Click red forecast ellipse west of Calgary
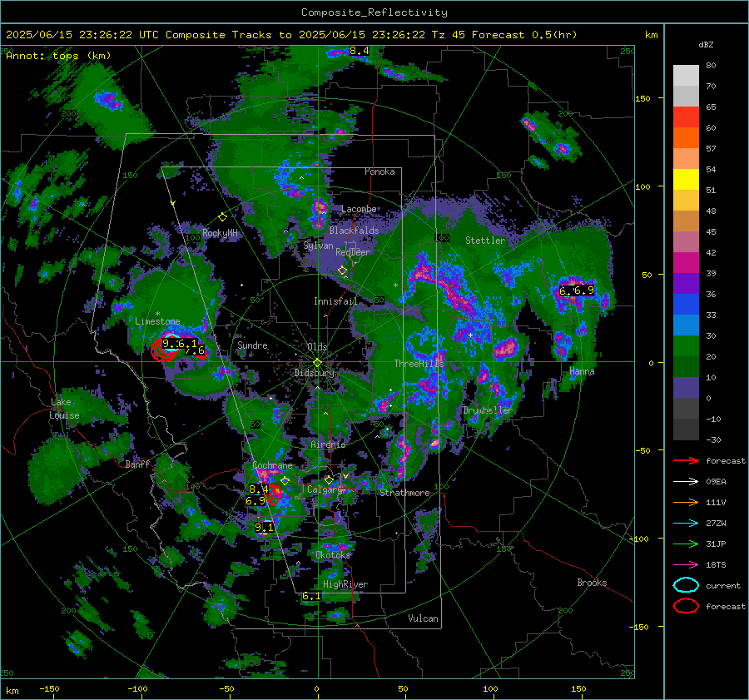The image size is (749, 700). [x=274, y=494]
